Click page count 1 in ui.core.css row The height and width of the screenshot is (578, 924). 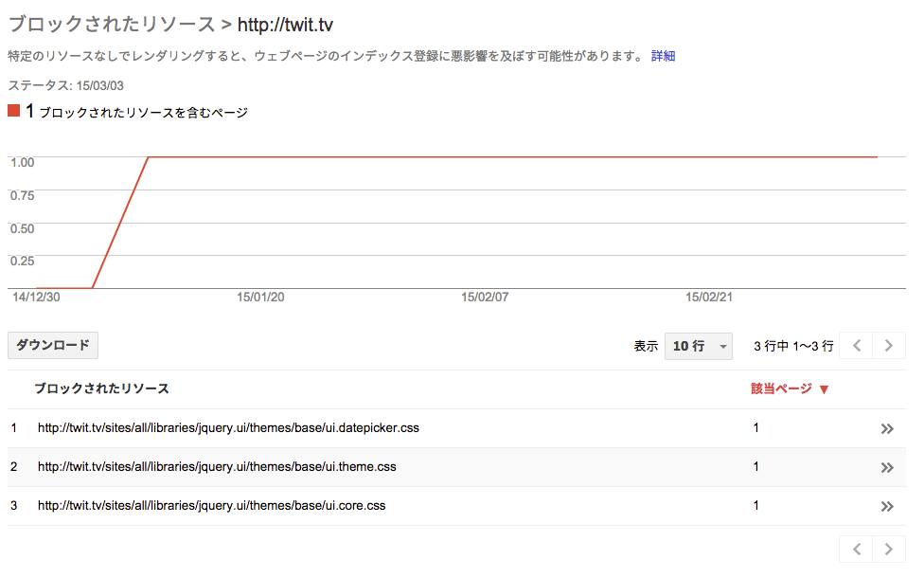tap(756, 506)
